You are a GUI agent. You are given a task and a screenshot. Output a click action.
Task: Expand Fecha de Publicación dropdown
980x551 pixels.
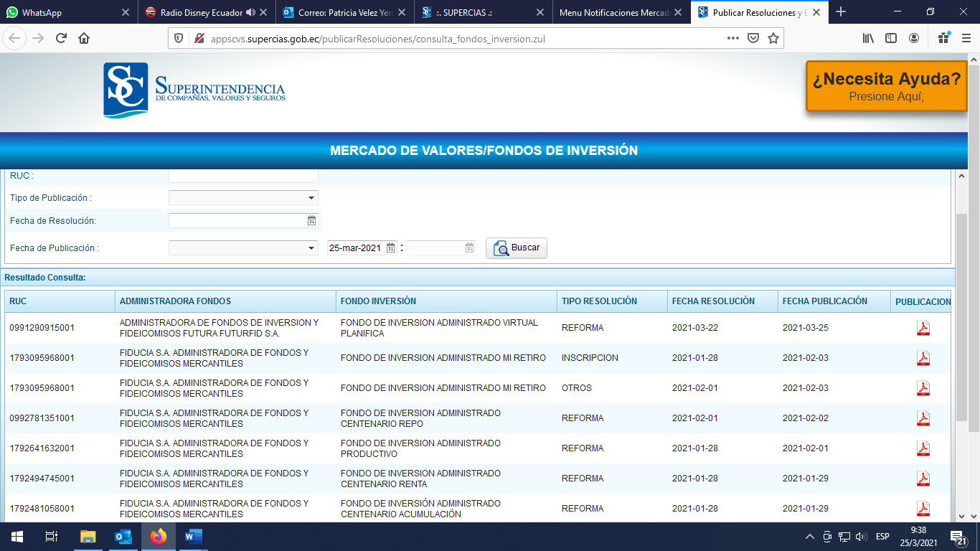(x=311, y=248)
